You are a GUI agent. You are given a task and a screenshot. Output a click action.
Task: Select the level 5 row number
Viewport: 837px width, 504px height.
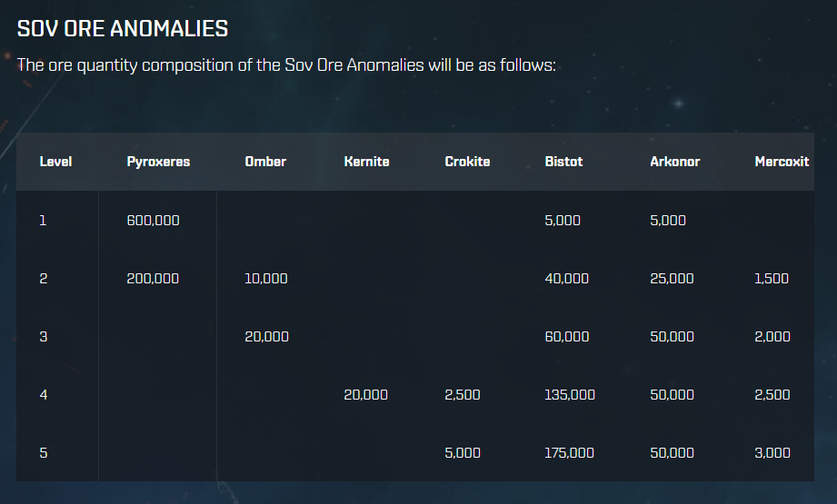pyautogui.click(x=44, y=452)
